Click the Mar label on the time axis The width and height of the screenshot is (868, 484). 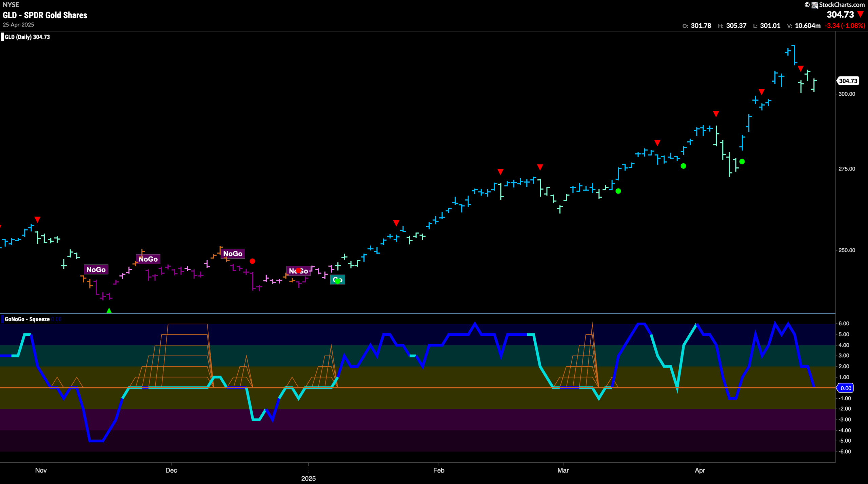click(x=563, y=470)
